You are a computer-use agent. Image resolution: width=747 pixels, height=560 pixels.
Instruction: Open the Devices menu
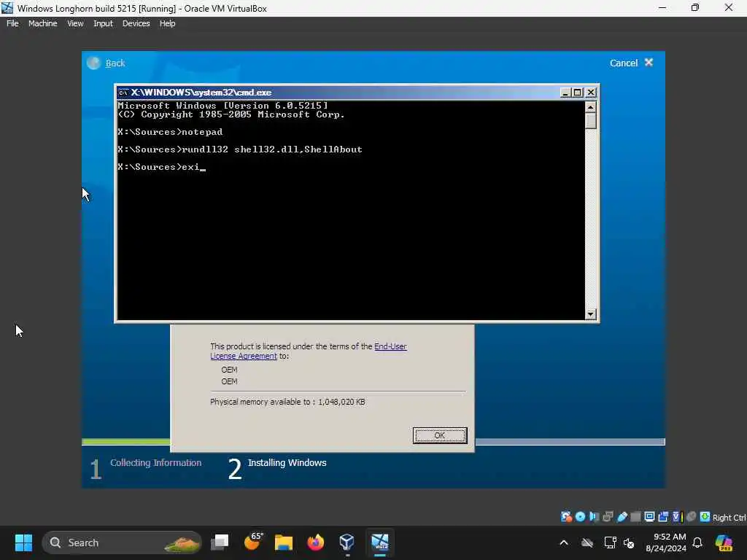pos(136,23)
